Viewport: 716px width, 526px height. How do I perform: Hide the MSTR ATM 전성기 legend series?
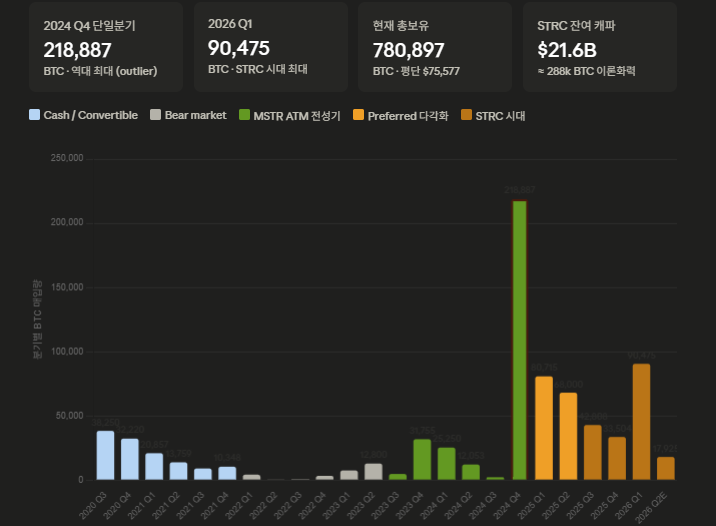pos(290,115)
